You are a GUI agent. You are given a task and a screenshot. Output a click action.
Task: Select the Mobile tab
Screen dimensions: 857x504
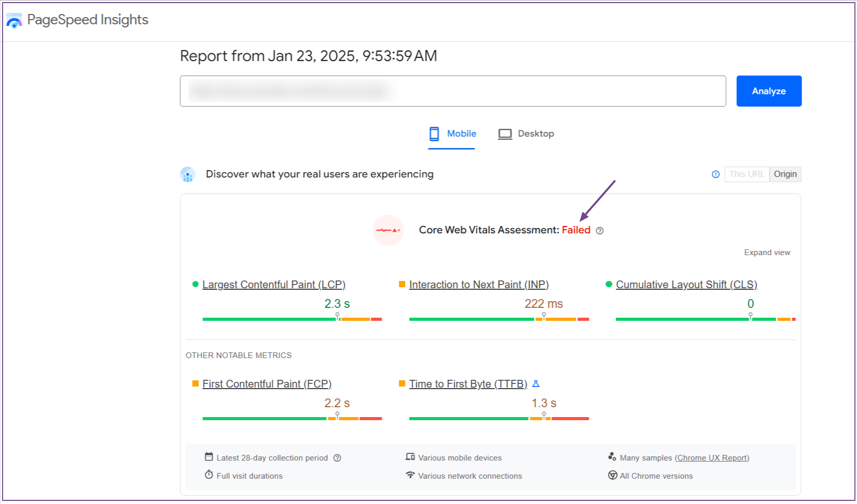pos(452,134)
